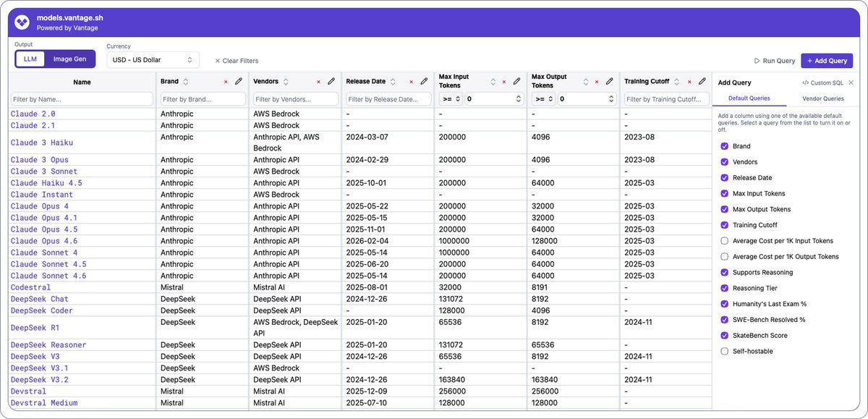Open Custom SQL editor
Screen dimensions: 868x419
pos(822,83)
